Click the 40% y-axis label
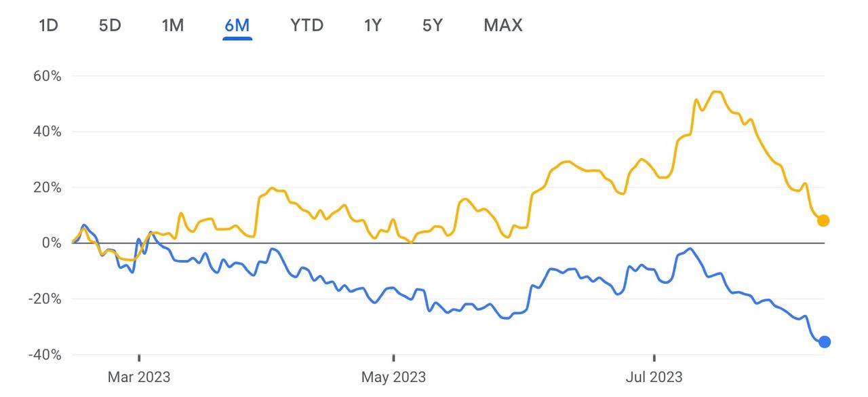 (x=47, y=132)
